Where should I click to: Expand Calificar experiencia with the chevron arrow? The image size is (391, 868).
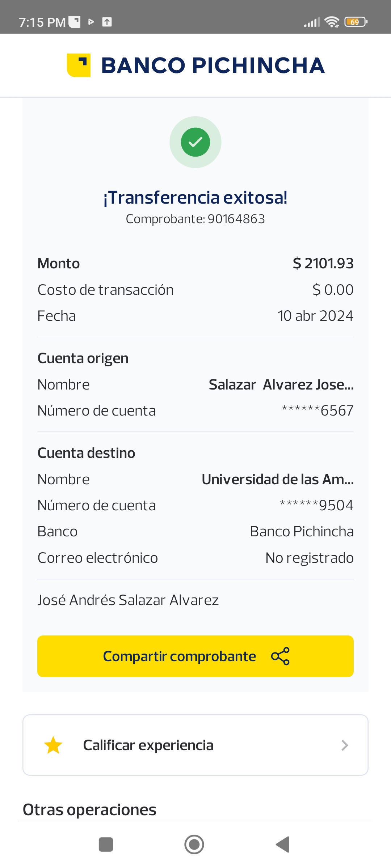point(345,745)
